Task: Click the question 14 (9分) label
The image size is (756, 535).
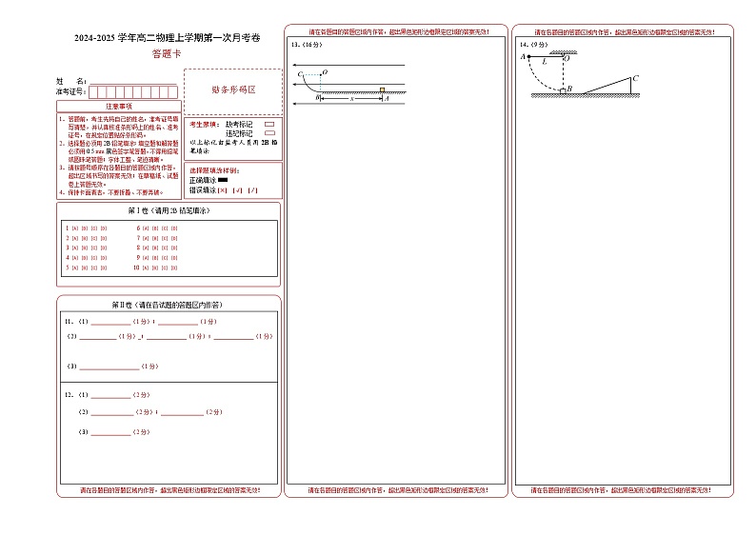Action: (x=532, y=45)
